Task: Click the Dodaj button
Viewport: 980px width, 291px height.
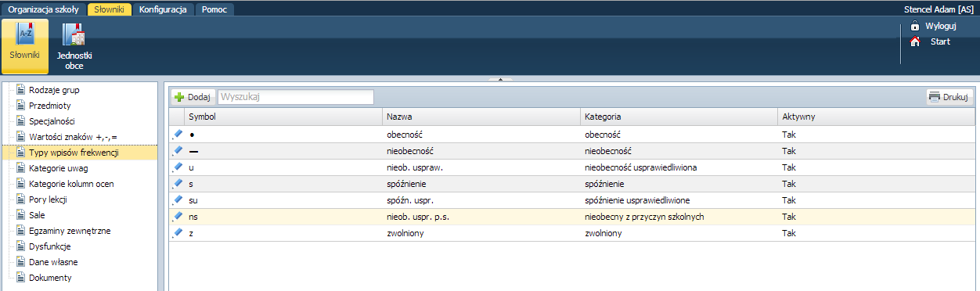Action: [x=193, y=97]
